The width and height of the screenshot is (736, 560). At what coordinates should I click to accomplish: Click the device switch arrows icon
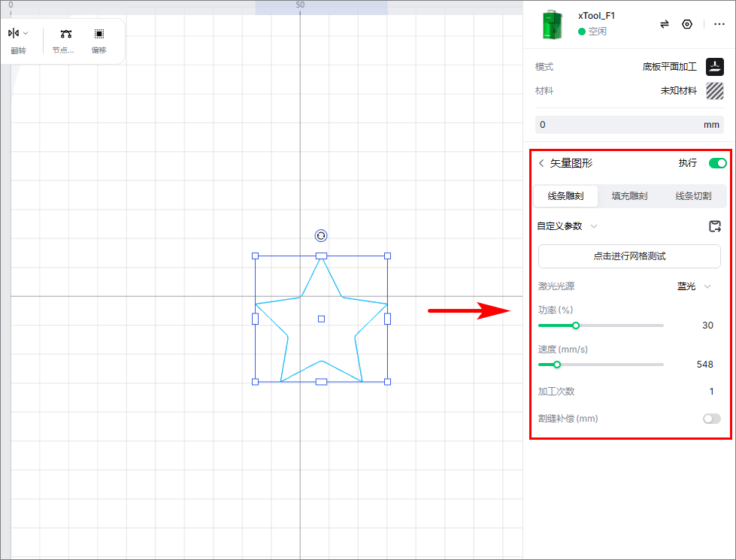(x=665, y=24)
